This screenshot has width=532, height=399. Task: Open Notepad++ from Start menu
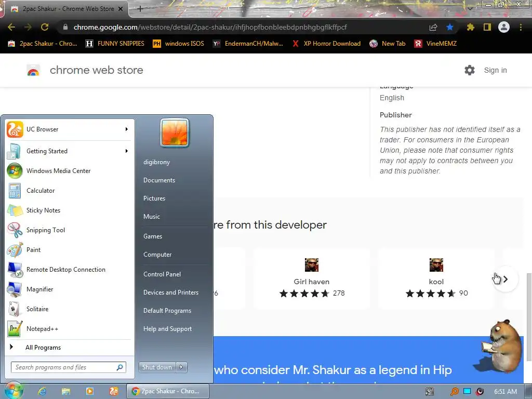click(x=69, y=328)
